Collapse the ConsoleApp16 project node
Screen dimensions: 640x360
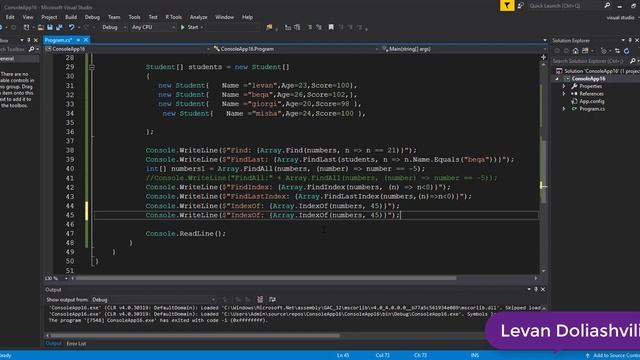point(557,79)
